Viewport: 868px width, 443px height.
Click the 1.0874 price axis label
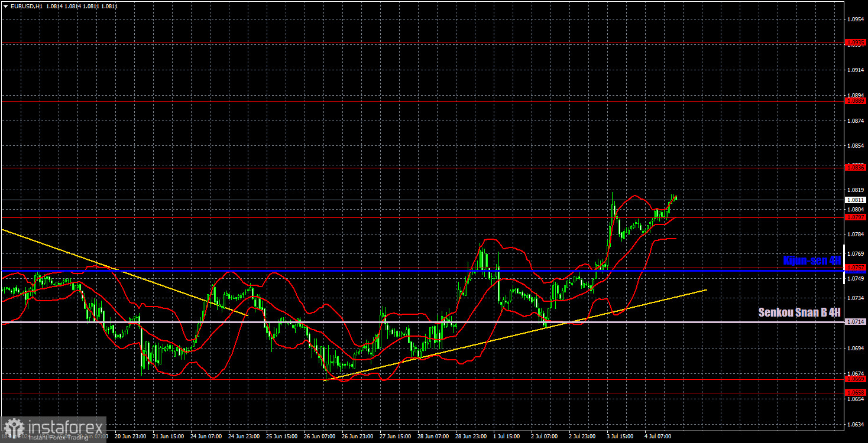click(856, 120)
